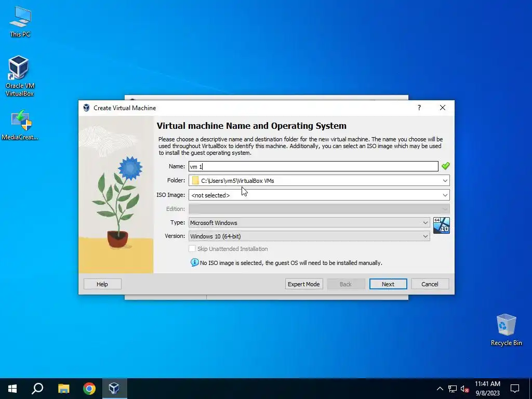
Task: Select MediaCreationTool desktop icon
Action: (x=20, y=125)
